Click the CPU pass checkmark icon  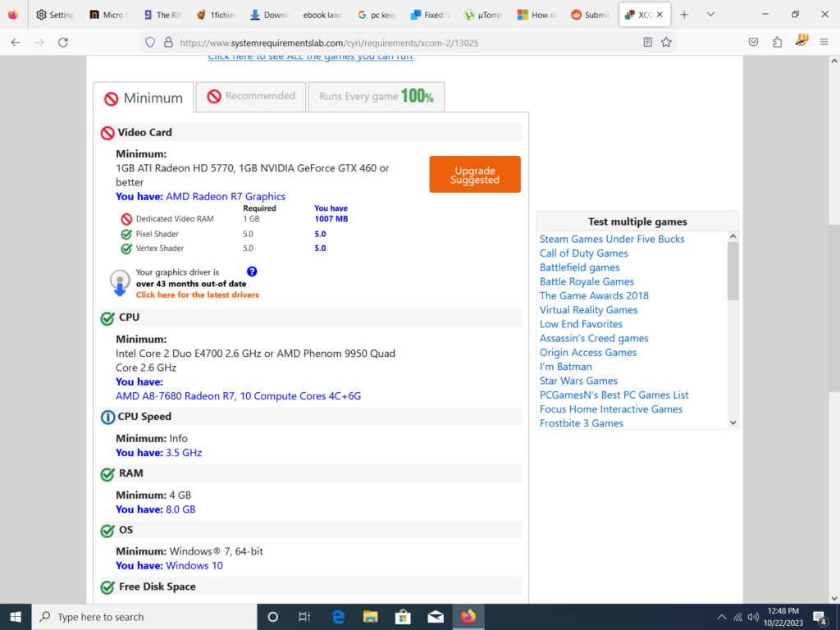point(107,318)
